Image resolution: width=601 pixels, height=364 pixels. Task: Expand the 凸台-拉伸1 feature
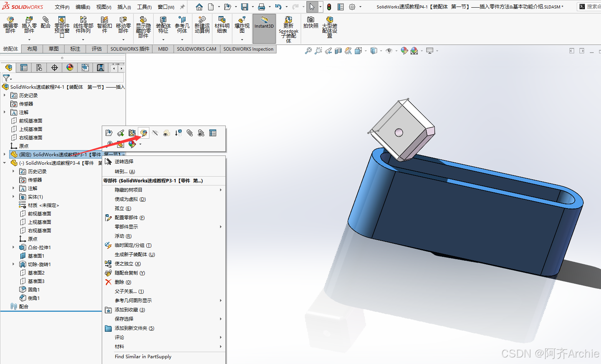[x=13, y=247]
